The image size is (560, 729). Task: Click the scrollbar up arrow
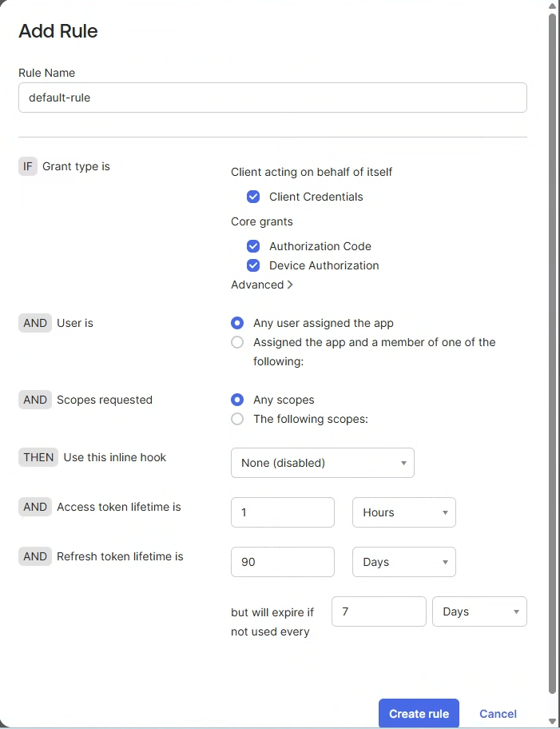tap(552, 6)
